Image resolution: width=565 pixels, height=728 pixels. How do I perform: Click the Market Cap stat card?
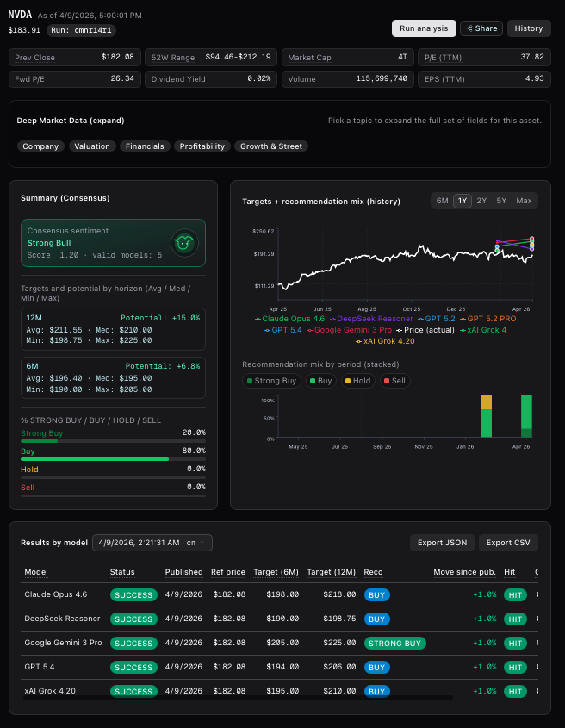point(348,58)
